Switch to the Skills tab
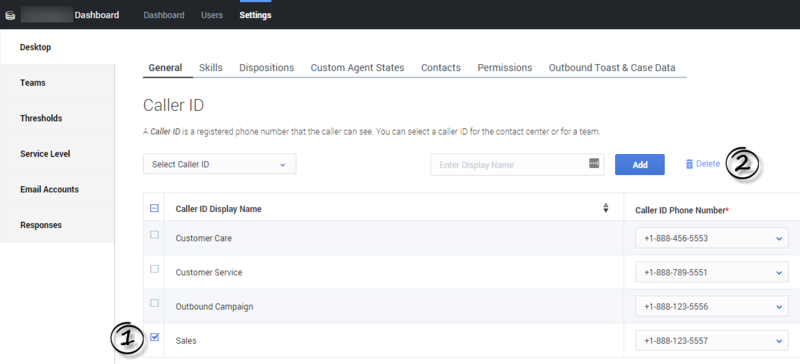This screenshot has height=364, width=800. [211, 68]
